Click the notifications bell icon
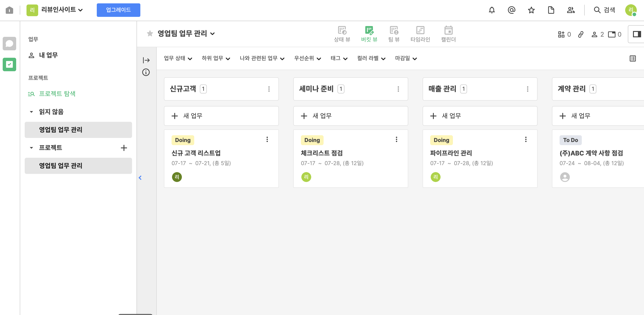The width and height of the screenshot is (644, 315). click(x=492, y=10)
